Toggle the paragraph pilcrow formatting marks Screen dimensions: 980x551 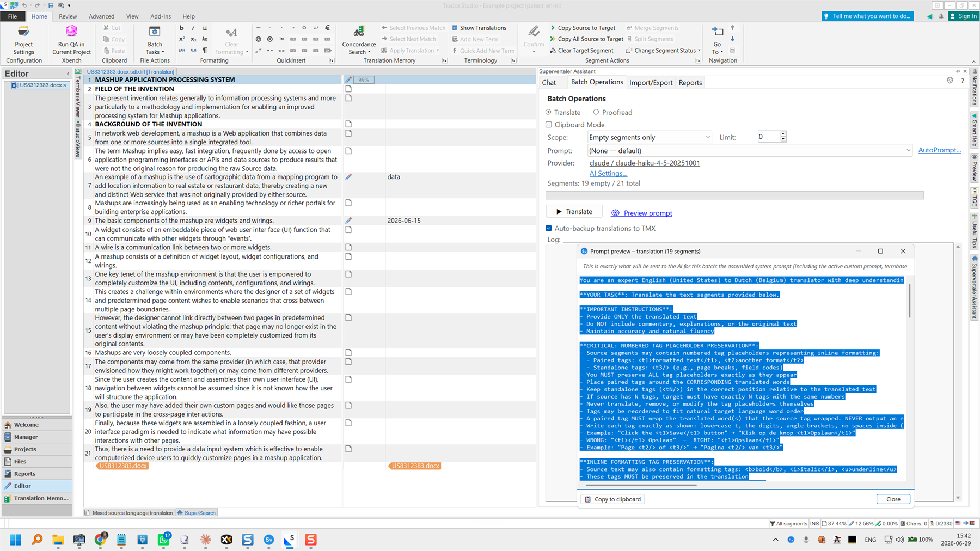pos(205,51)
